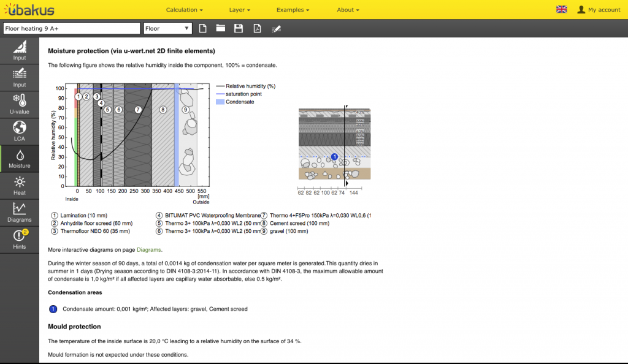
Task: Expand the Floor component type dropdown
Action: (x=167, y=29)
